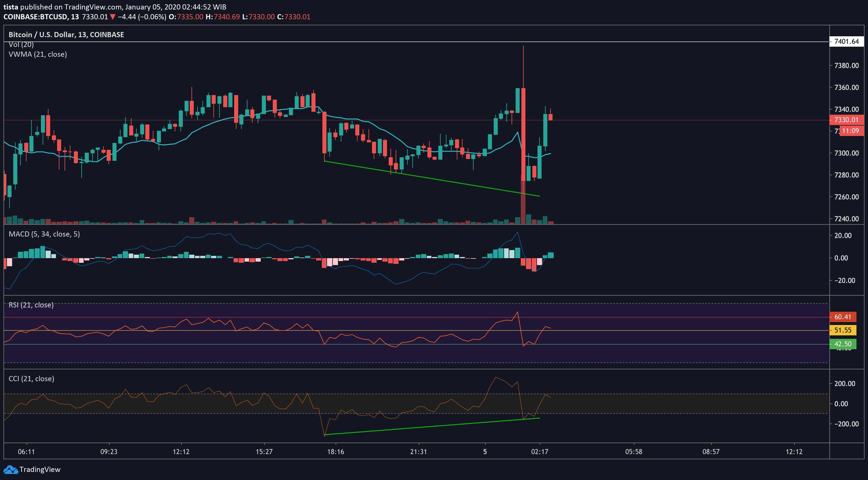Click the day 5 date marker
Screen dimensions: 868x480
485,452
